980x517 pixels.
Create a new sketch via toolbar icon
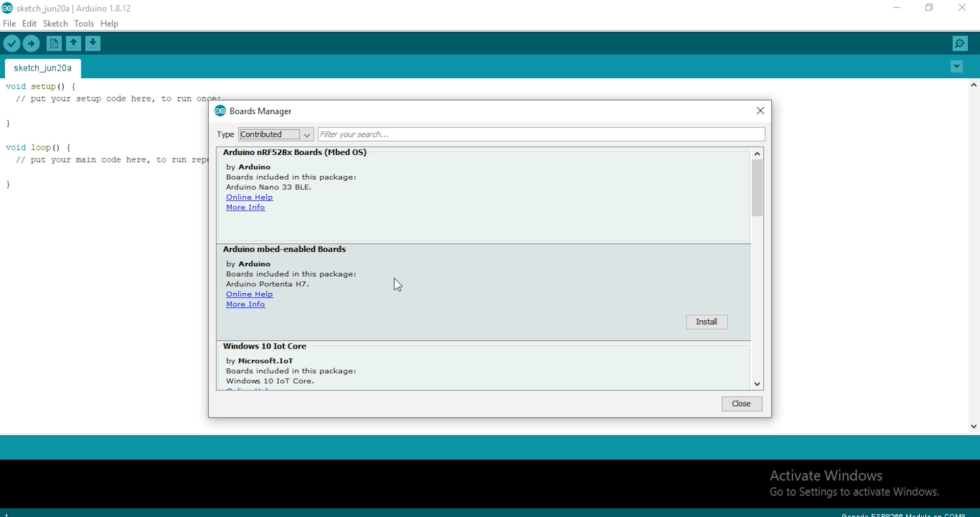pyautogui.click(x=54, y=43)
